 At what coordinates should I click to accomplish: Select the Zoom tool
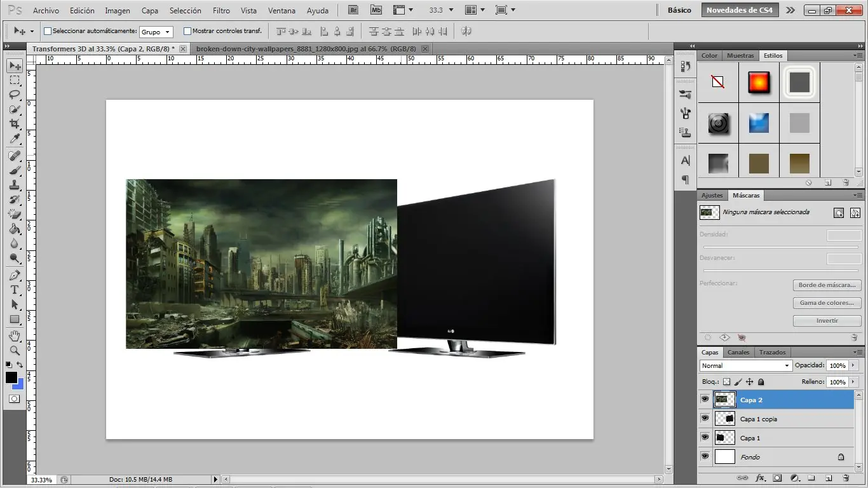click(15, 350)
